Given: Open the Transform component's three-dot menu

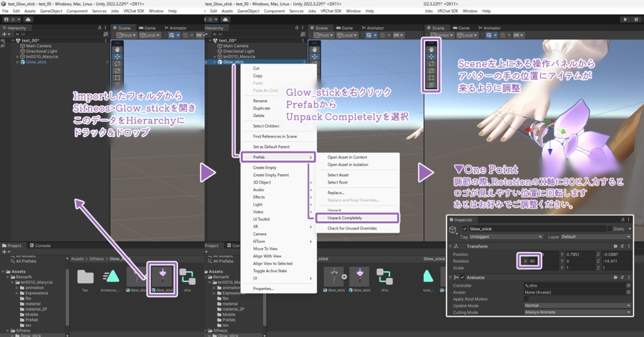Looking at the screenshot, I should pos(628,246).
